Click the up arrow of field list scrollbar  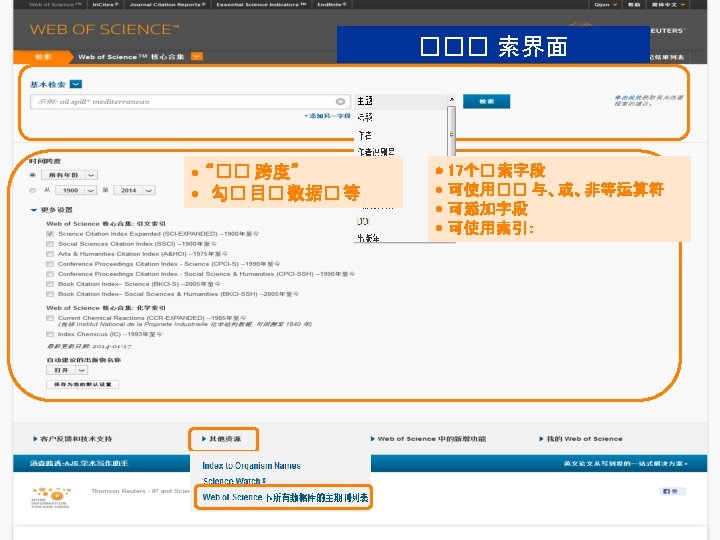point(451,99)
